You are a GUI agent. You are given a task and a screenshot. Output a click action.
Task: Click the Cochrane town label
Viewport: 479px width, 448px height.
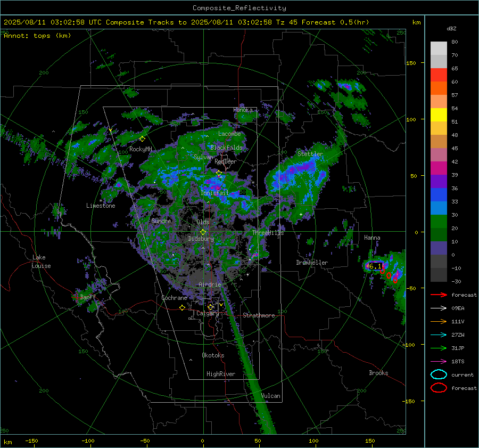point(174,298)
